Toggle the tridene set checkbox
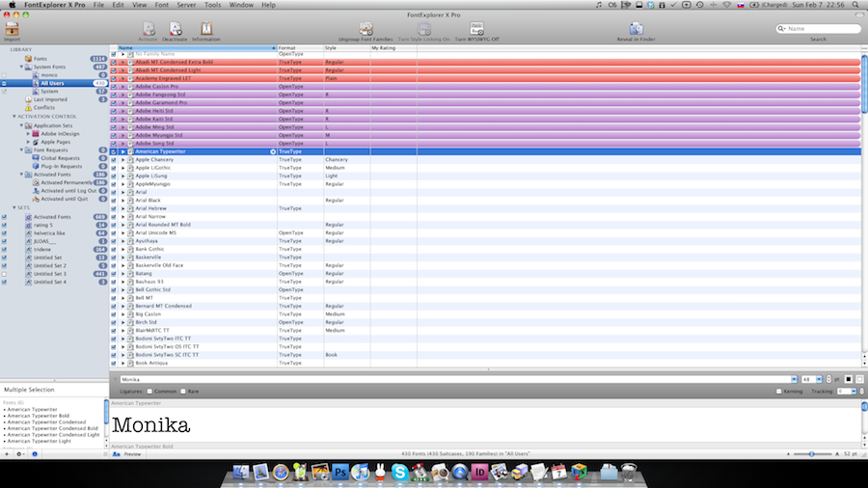Screen dimensions: 868x488 coord(5,250)
